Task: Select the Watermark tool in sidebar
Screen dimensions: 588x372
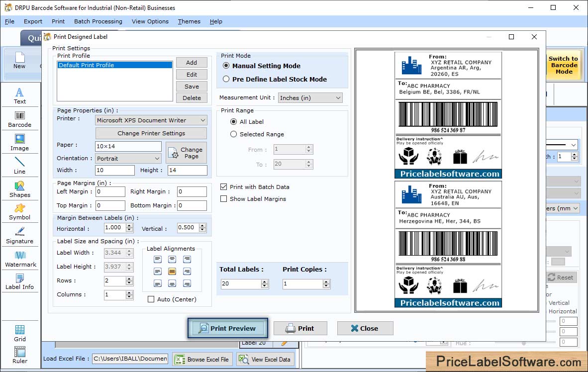Action: coord(20,259)
